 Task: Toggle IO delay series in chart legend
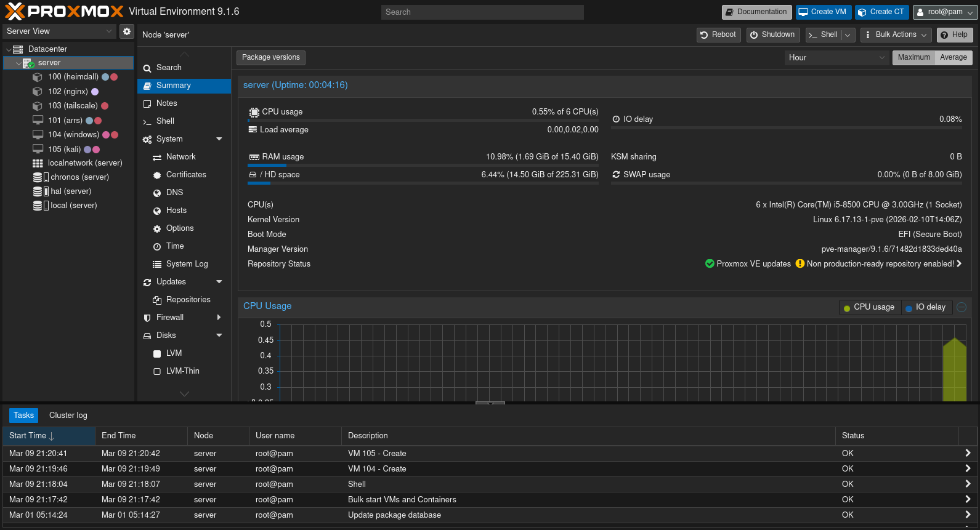tap(926, 307)
